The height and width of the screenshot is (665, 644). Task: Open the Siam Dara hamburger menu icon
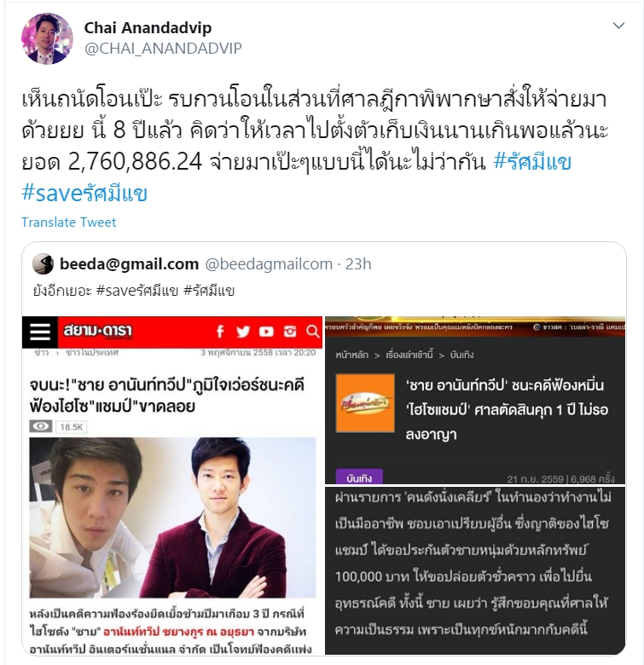coord(40,332)
